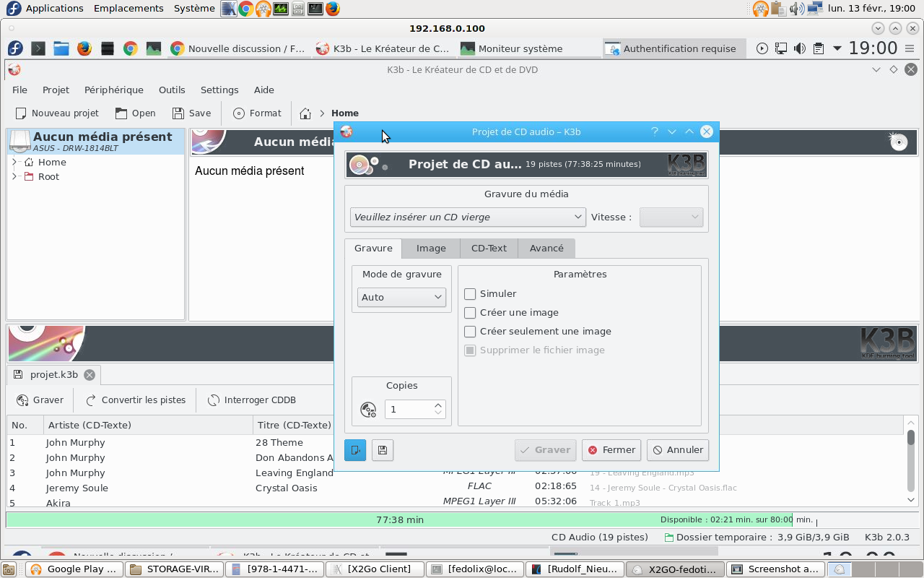
Task: Open the Vitesse speed dropdown
Action: (x=671, y=217)
